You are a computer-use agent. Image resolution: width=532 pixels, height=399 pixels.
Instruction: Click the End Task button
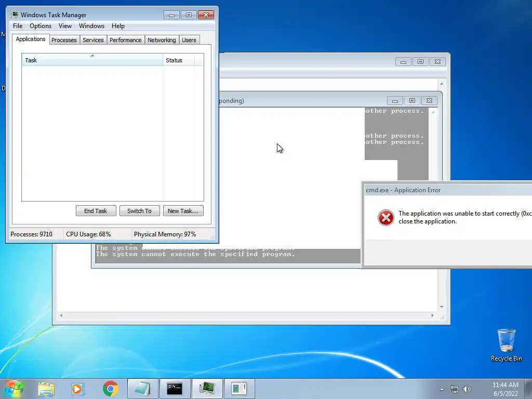point(96,211)
